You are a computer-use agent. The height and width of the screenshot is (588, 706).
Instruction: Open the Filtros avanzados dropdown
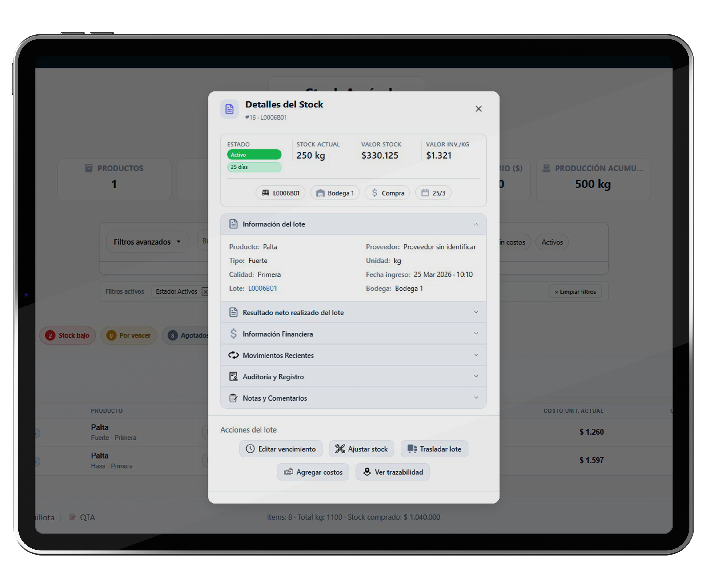tap(147, 242)
